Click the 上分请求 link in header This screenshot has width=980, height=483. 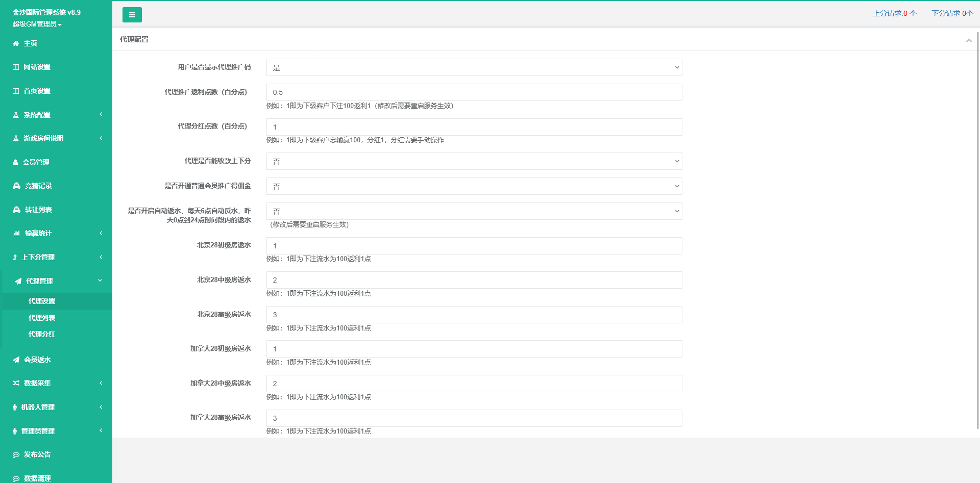[894, 13]
